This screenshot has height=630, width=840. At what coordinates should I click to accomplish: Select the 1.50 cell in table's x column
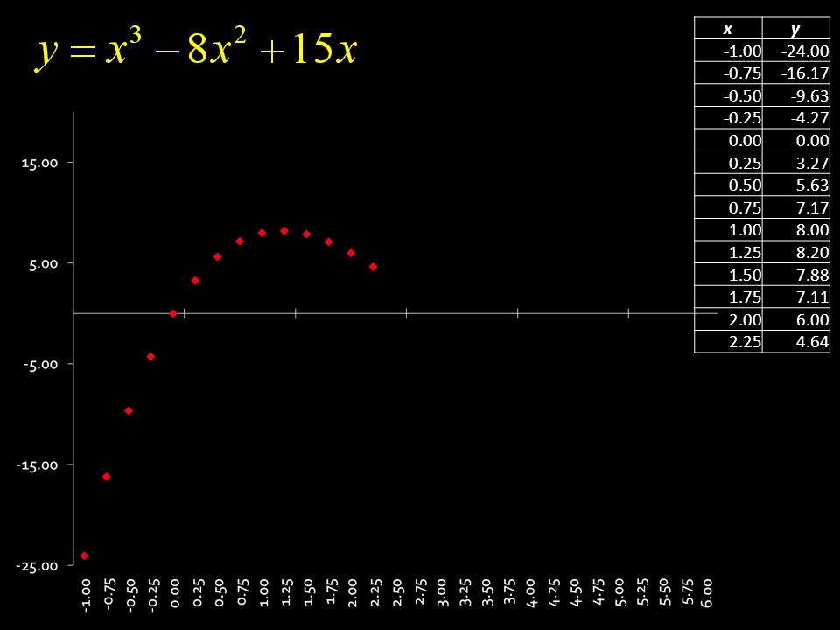(x=728, y=274)
